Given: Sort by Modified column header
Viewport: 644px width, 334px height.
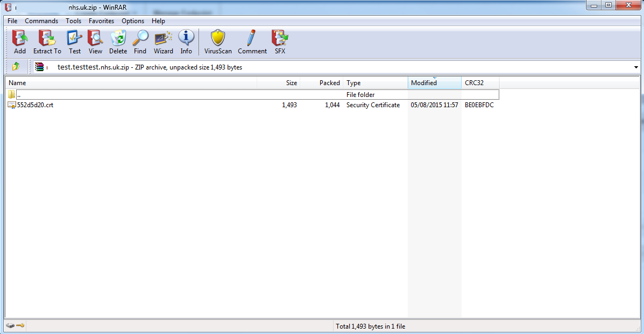Looking at the screenshot, I should click(435, 82).
